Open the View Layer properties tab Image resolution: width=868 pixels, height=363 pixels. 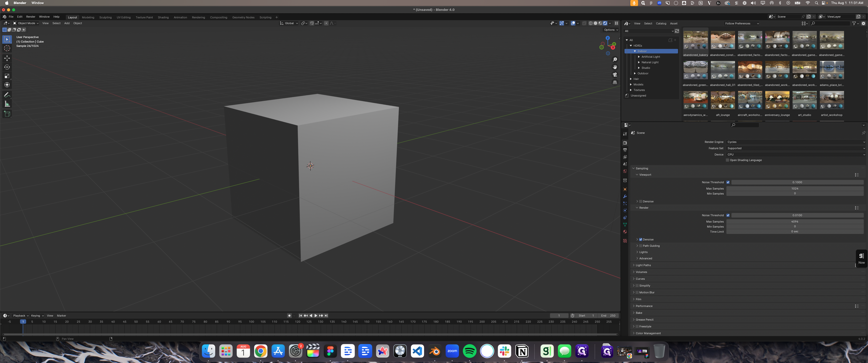pos(625,157)
